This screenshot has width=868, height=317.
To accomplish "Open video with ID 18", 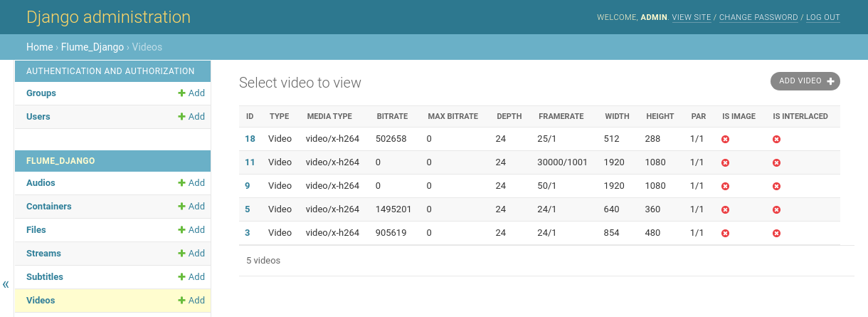I will click(x=250, y=139).
